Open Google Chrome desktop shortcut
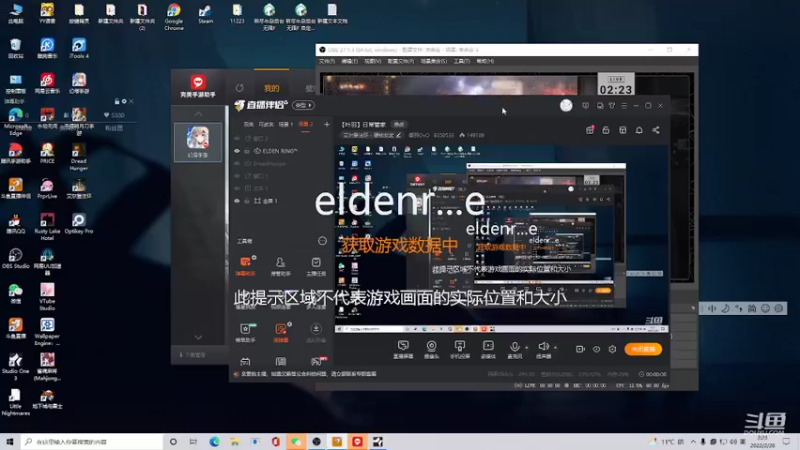800x450 pixels. (x=173, y=16)
